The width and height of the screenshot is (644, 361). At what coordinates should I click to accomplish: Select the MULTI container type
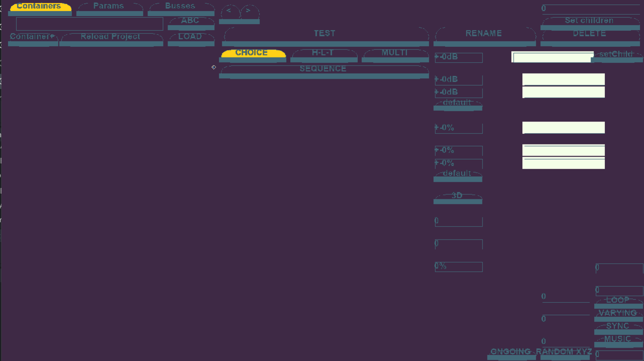pyautogui.click(x=395, y=55)
